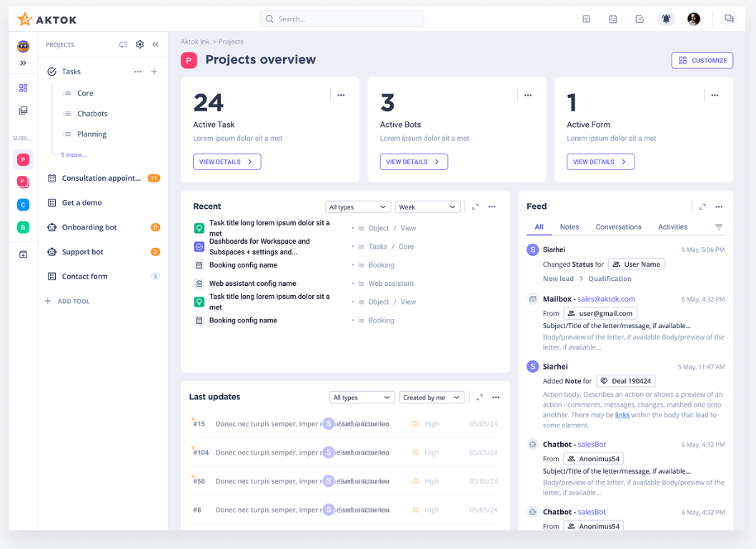The width and height of the screenshot is (756, 549).
Task: Open the sales@aktok.com mailbox link
Action: [607, 298]
